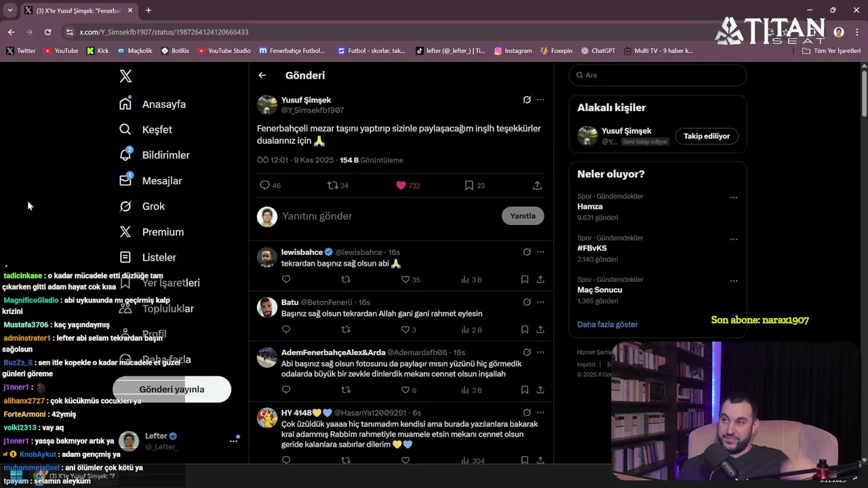Open more options on Batu's reply
This screenshot has width=868, height=488.
[x=540, y=302]
